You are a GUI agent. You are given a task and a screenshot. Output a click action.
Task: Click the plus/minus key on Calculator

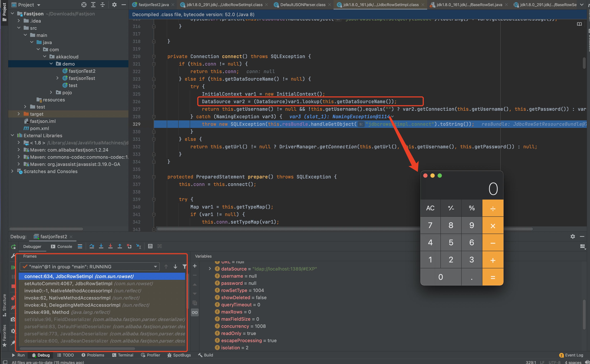coord(451,208)
